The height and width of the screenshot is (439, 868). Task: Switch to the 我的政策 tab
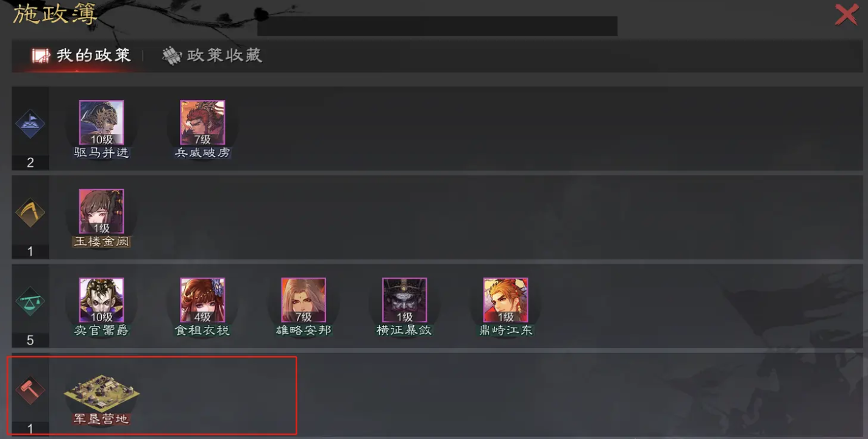[x=81, y=55]
